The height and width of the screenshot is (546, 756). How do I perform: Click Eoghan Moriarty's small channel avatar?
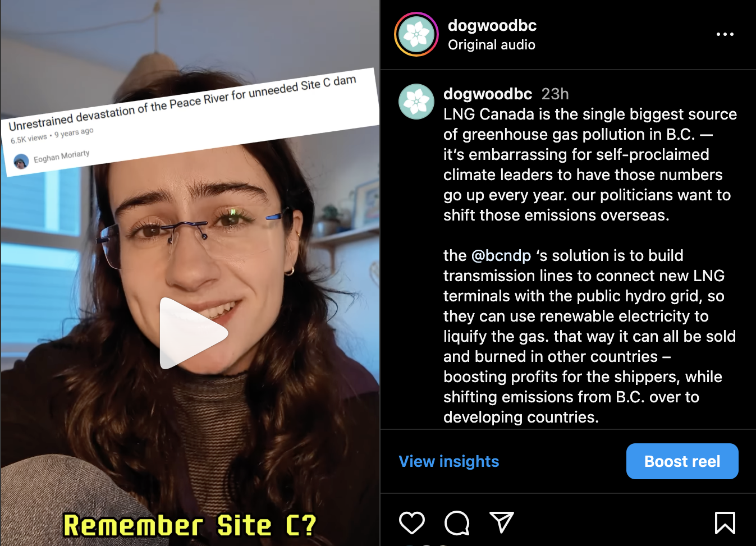(x=21, y=162)
